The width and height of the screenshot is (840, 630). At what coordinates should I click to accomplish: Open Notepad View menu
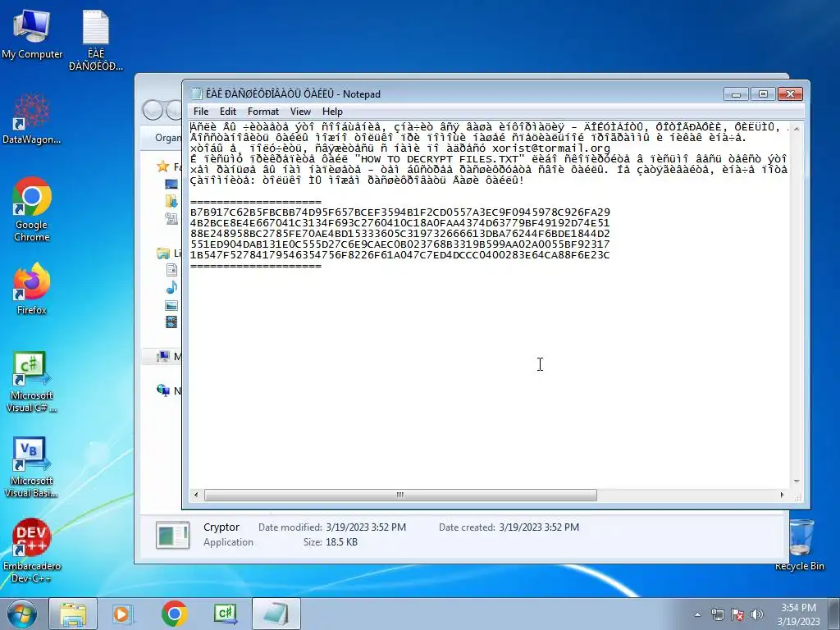pos(300,112)
